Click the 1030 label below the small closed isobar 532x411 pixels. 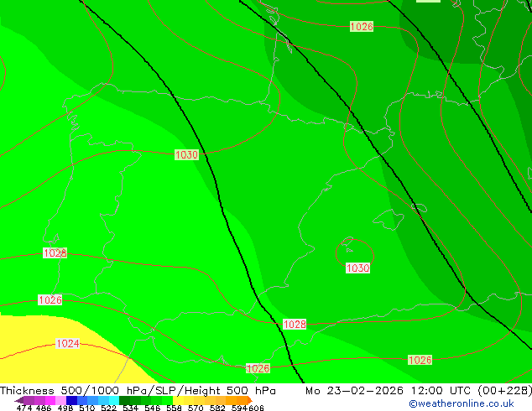pyautogui.click(x=357, y=268)
